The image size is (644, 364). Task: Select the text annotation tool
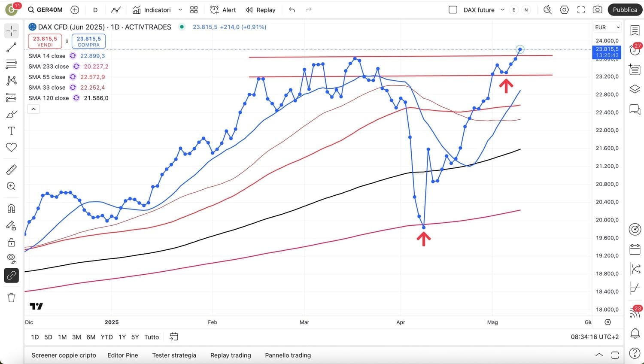(11, 131)
